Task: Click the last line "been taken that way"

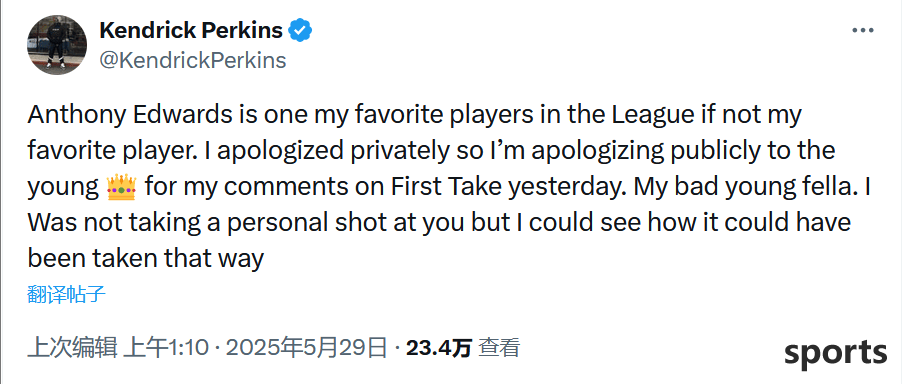Action: pos(145,258)
